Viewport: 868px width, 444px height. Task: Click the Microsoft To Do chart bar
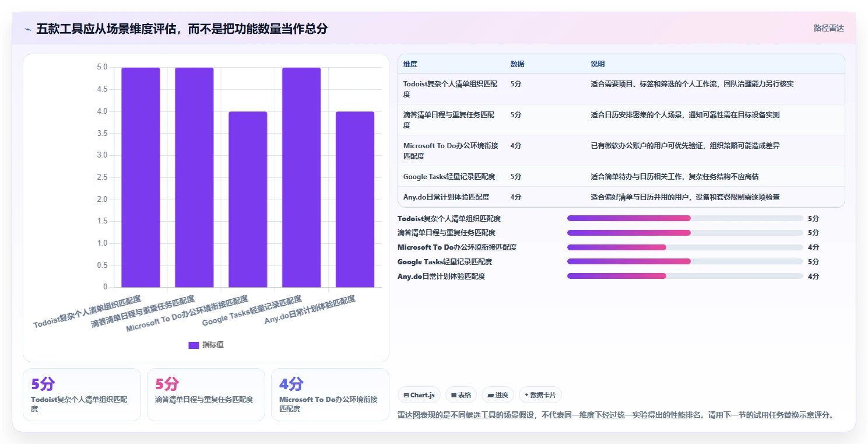248,200
